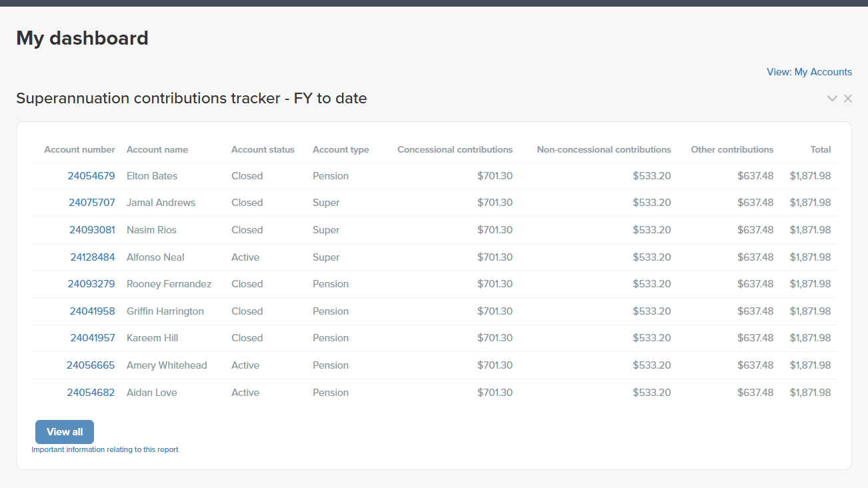Select the name Alfonso Neal
868x488 pixels.
point(155,257)
